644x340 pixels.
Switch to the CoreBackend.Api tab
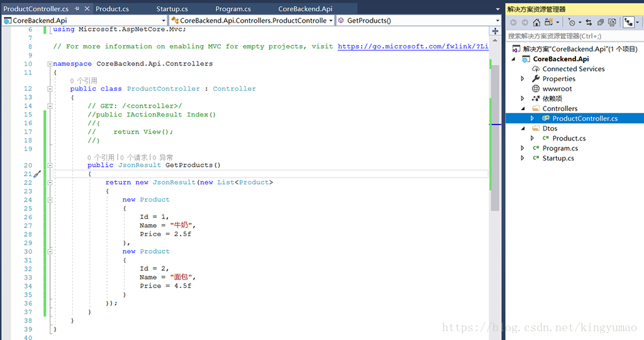point(305,9)
